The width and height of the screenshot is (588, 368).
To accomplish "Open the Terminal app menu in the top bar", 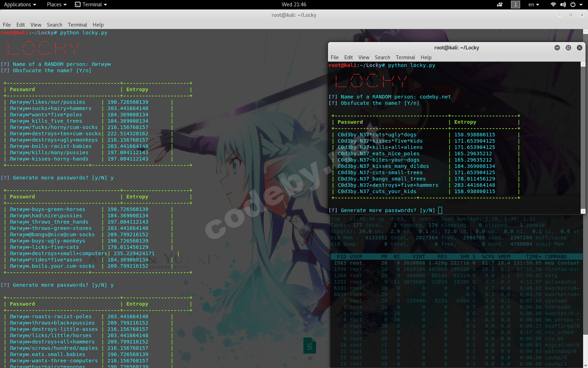I will [x=91, y=5].
